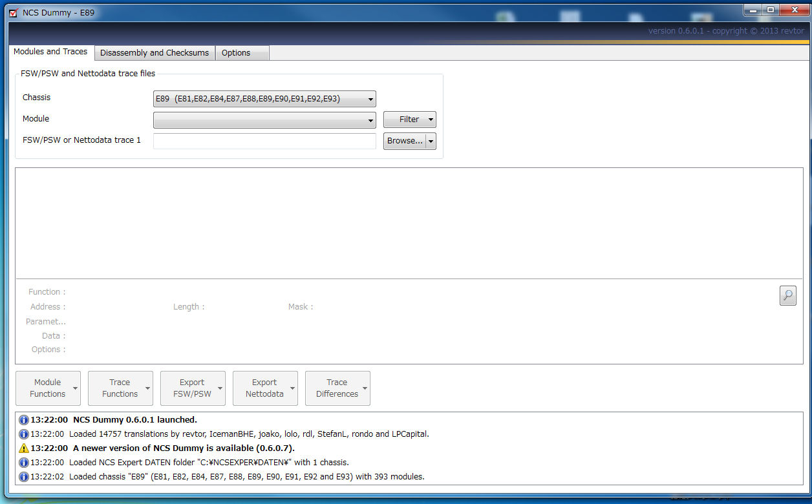This screenshot has height=504, width=812.
Task: Expand the Module Functions dropdown arrow
Action: pos(76,388)
